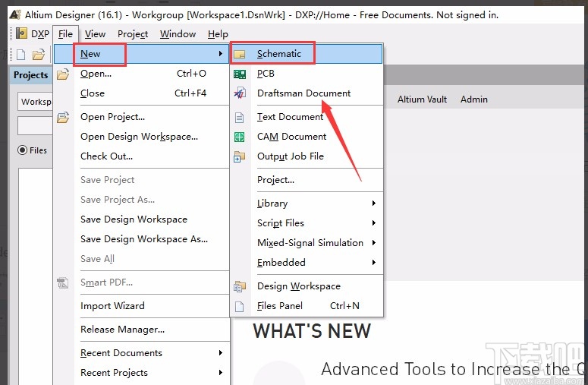The image size is (588, 385).
Task: Choose Mixed-Signal Simulation in submenu
Action: 307,243
